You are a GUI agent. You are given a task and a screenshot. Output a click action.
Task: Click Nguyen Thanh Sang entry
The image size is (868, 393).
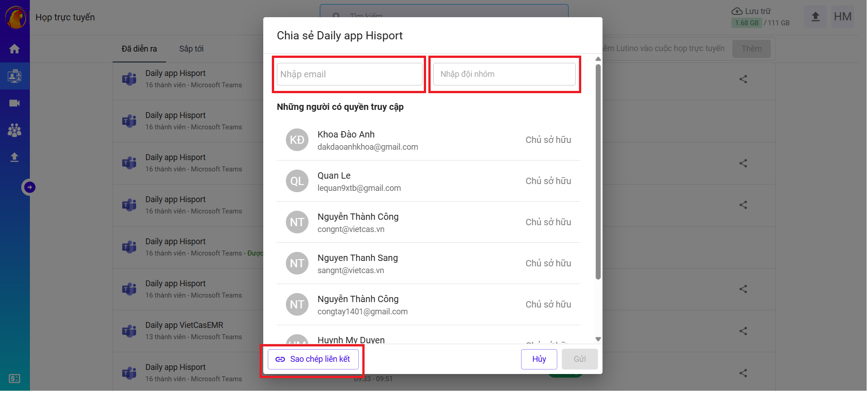428,264
